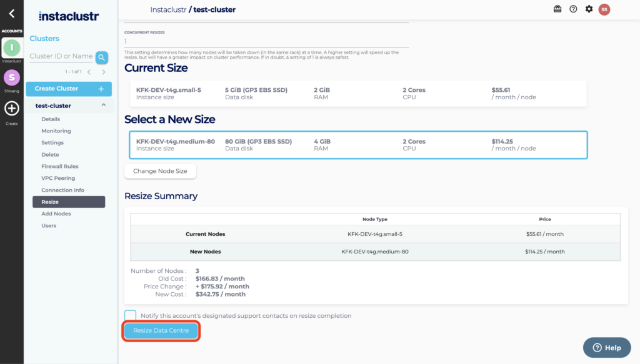Open the settings gear icon in the header
640x364 pixels.
pos(589,9)
